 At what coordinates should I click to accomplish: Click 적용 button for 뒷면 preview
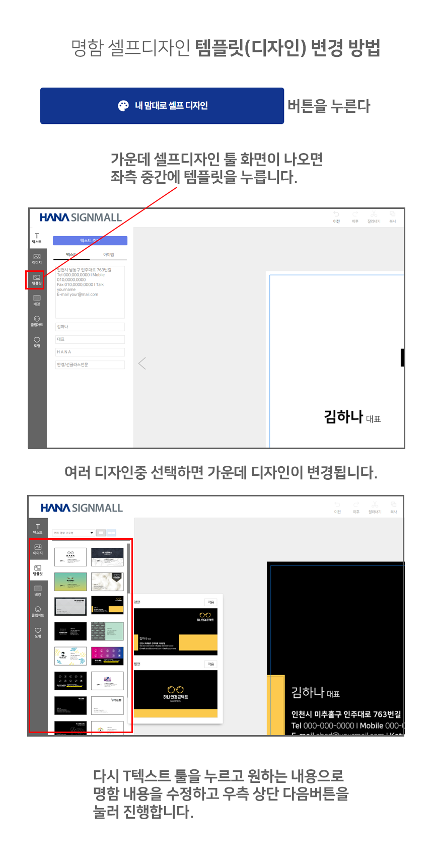coord(210,664)
